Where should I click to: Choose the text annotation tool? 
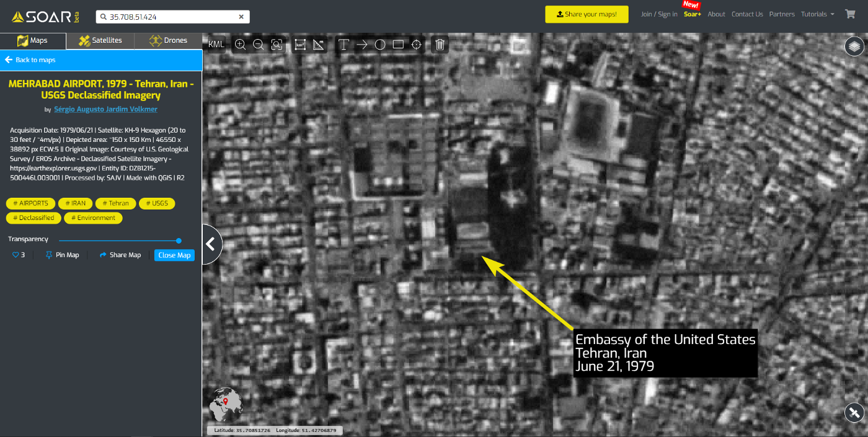[343, 45]
